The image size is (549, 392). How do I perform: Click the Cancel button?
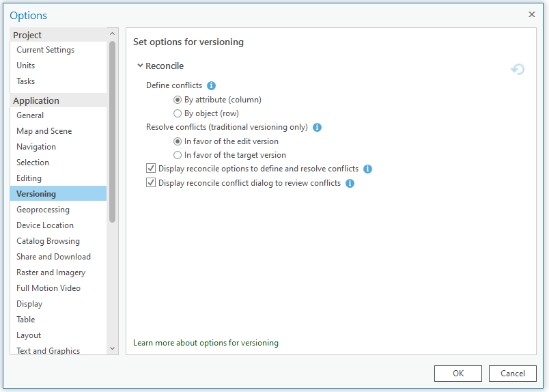(513, 373)
